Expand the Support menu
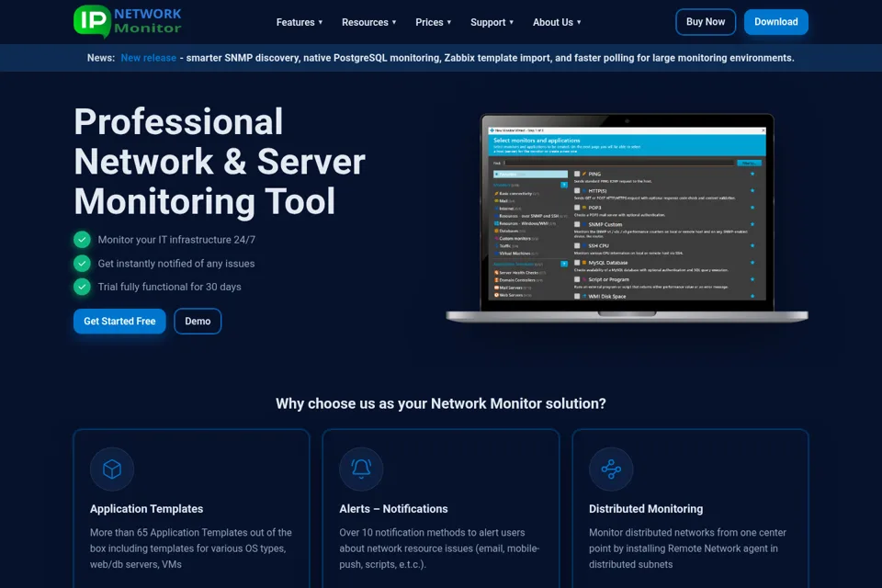The height and width of the screenshot is (588, 882). (492, 22)
